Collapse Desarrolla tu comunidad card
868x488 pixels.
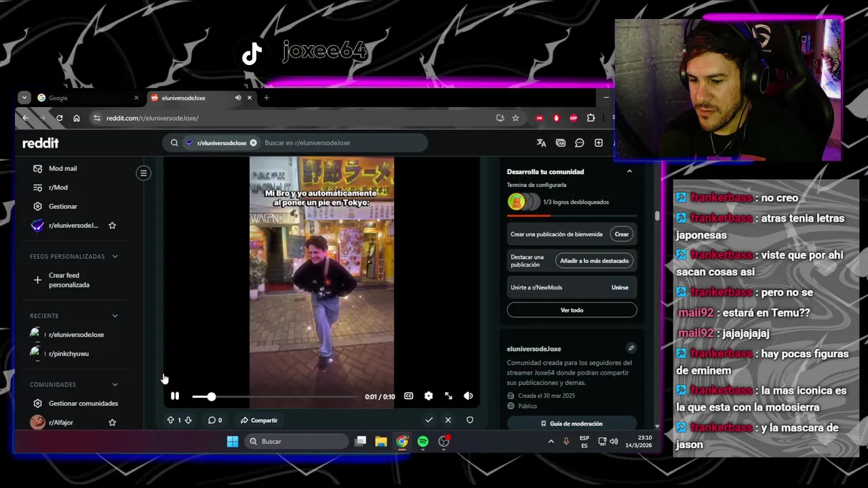click(x=629, y=171)
